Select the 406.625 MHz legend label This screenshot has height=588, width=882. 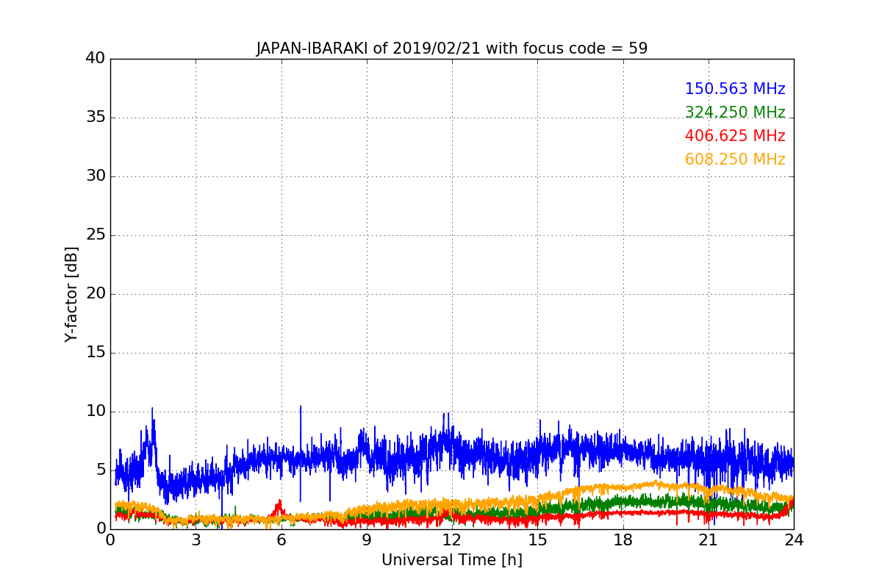click(x=735, y=136)
